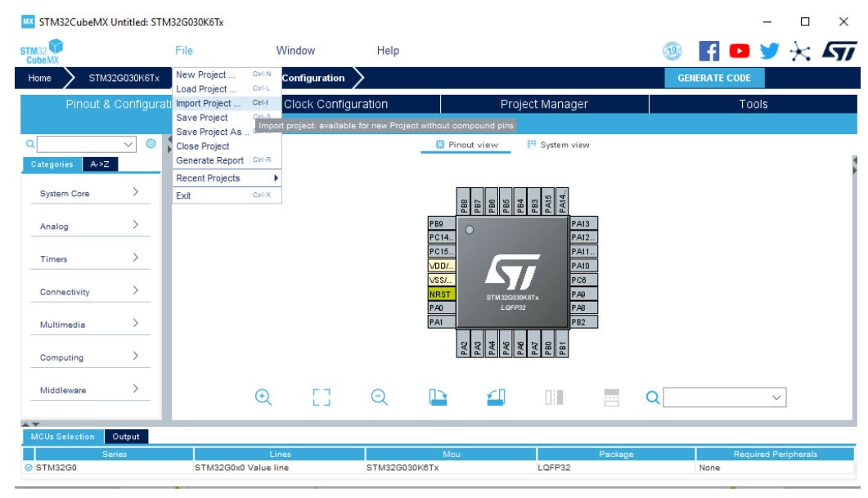Expand the Connectivity category
Viewport: 868px width, 498px height.
point(88,292)
